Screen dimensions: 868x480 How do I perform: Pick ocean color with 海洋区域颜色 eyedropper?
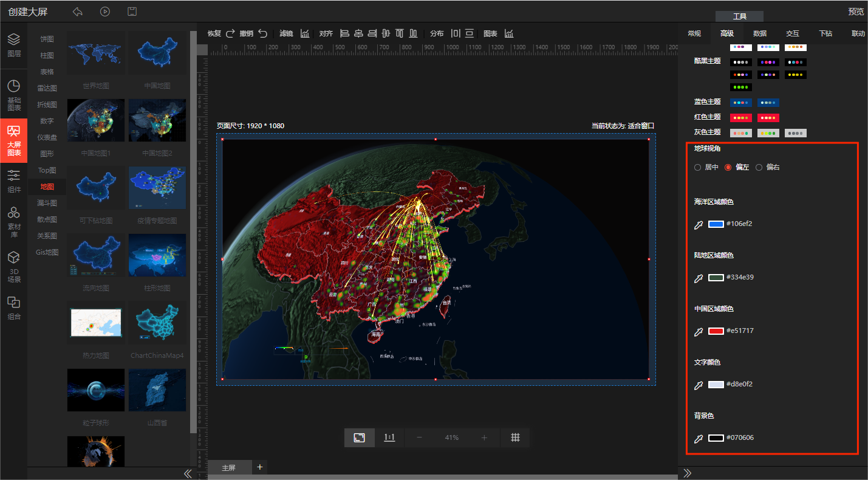699,225
